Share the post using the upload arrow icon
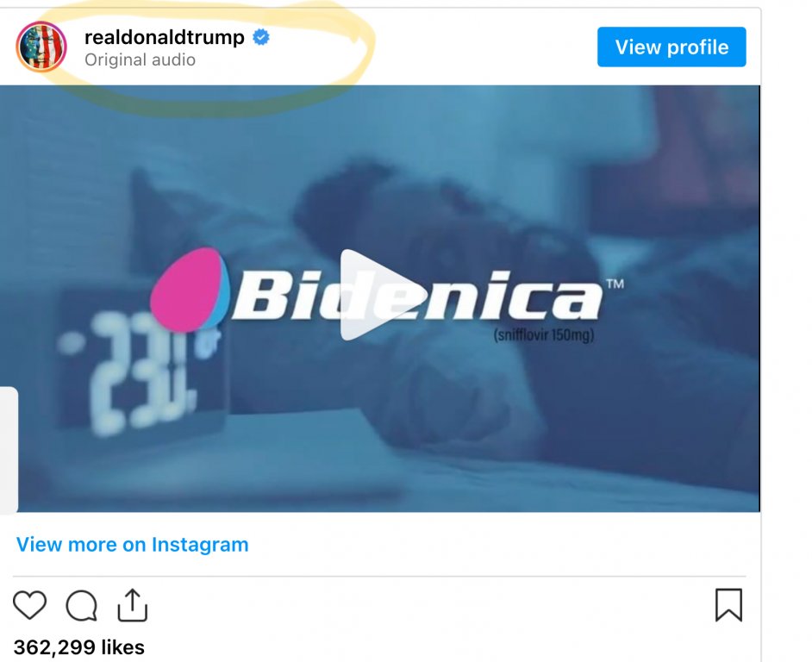This screenshot has height=662, width=812. 133,604
